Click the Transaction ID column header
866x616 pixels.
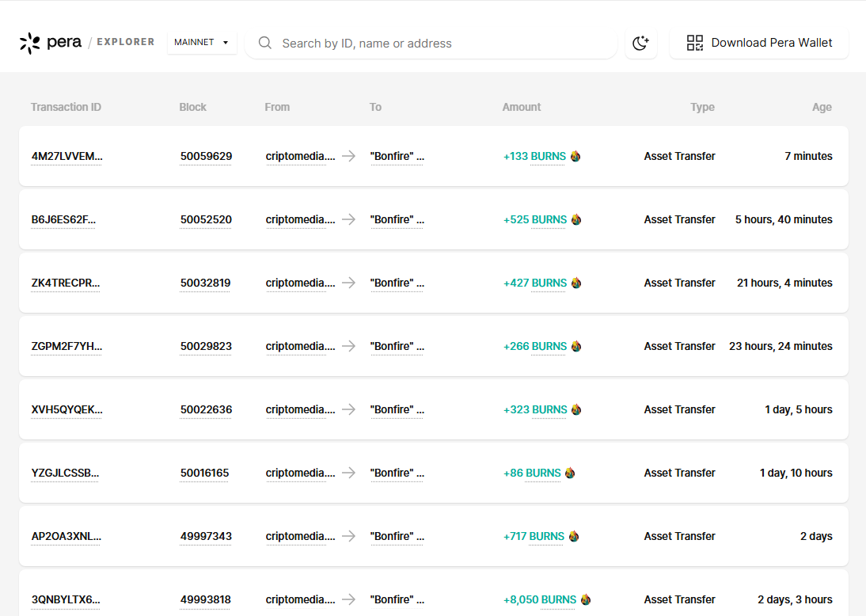tap(66, 107)
